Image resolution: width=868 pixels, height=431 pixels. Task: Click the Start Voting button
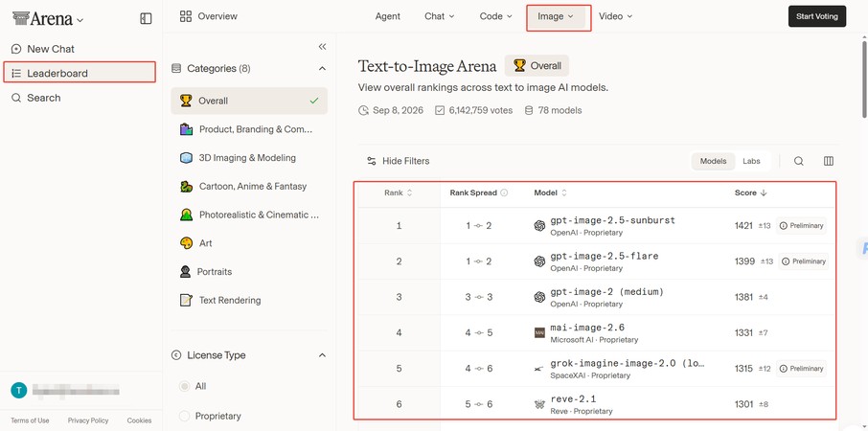click(817, 16)
